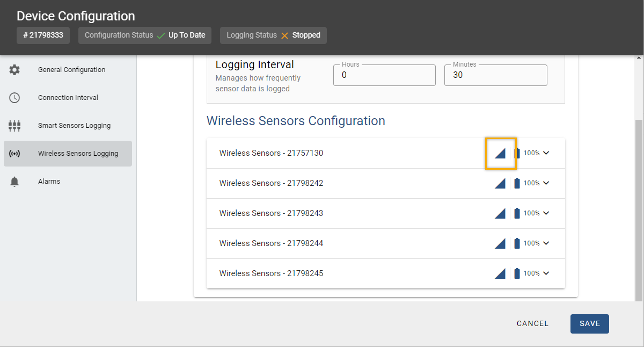Expand Wireless Sensors 21798242 chevron
644x347 pixels.
point(546,183)
